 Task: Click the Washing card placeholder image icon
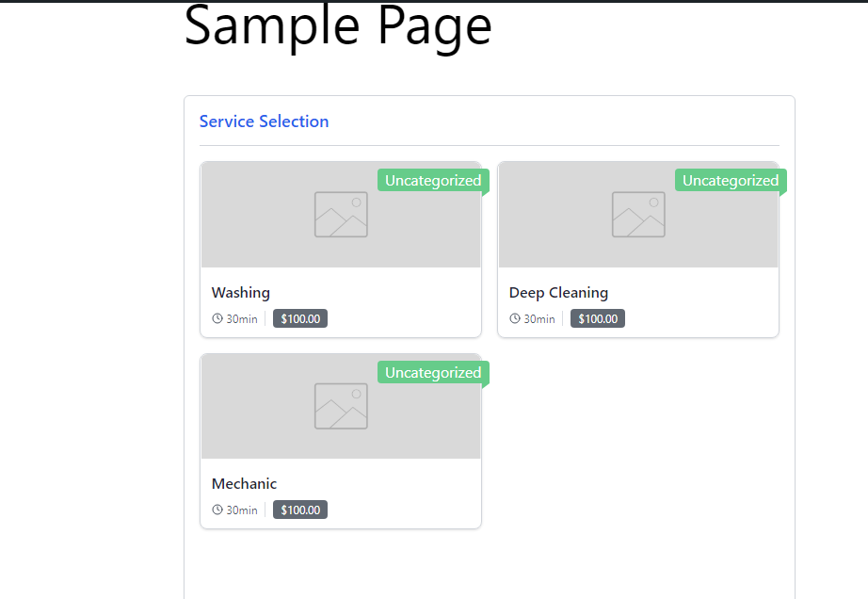341,214
